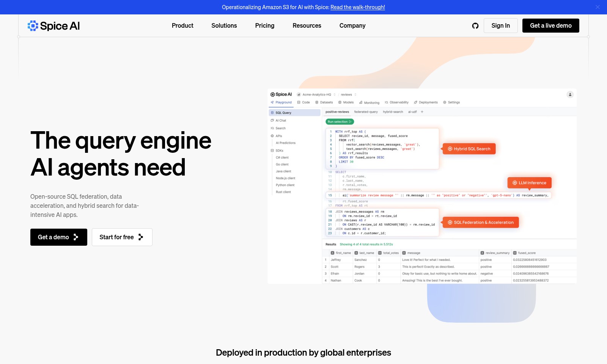Select C# client in the sidebar
607x364 pixels.
[x=282, y=157]
